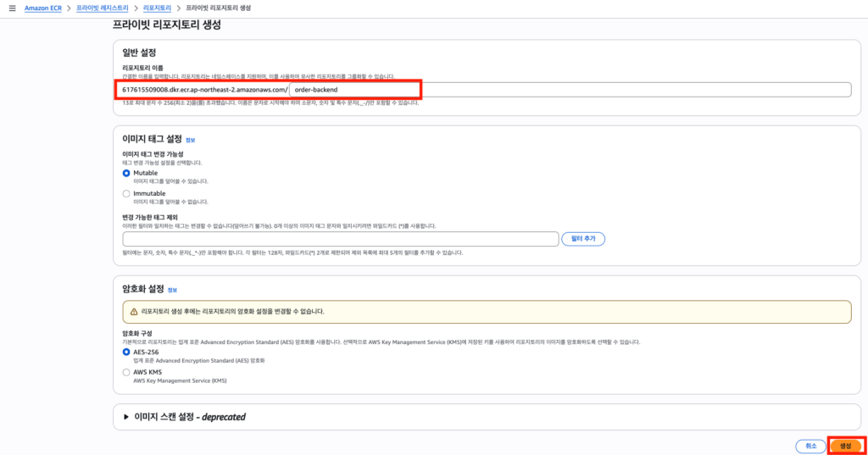Open 정보 link beside 이미지 태그 설정
The width and height of the screenshot is (868, 455).
tap(190, 140)
